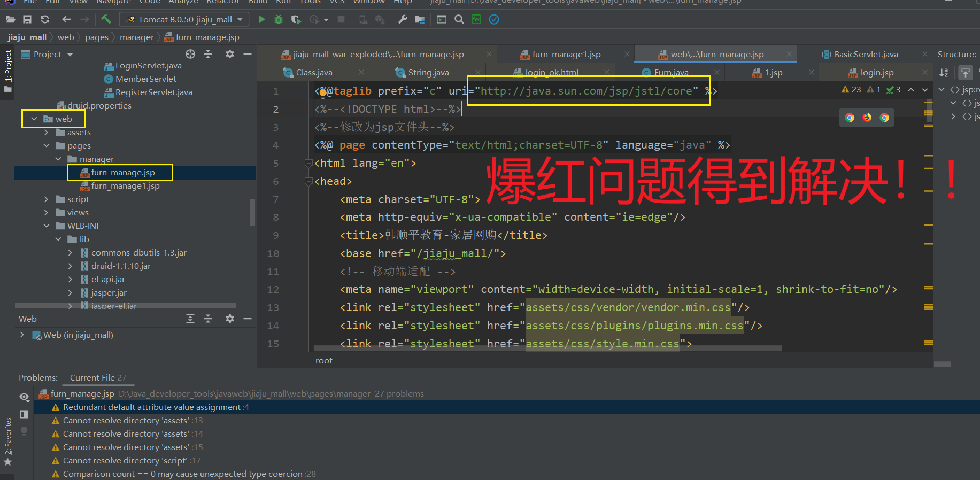
Task: Click the green monitor icon in toolbar
Action: coord(476,20)
